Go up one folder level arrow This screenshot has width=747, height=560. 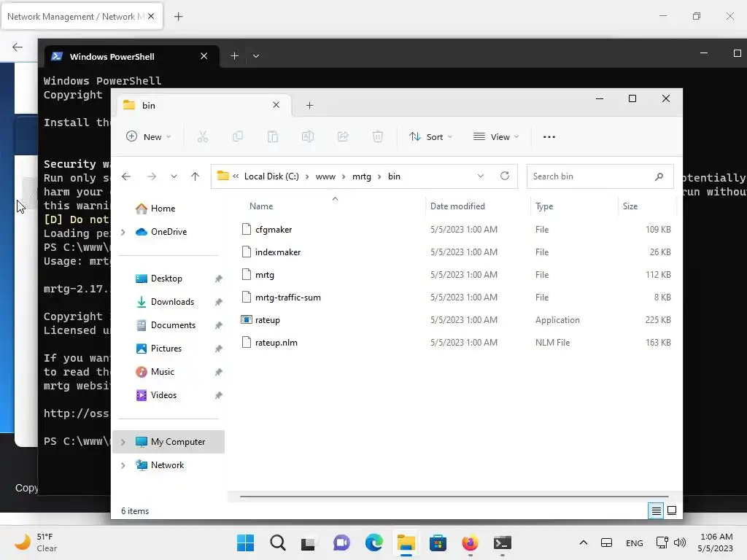[x=195, y=176]
